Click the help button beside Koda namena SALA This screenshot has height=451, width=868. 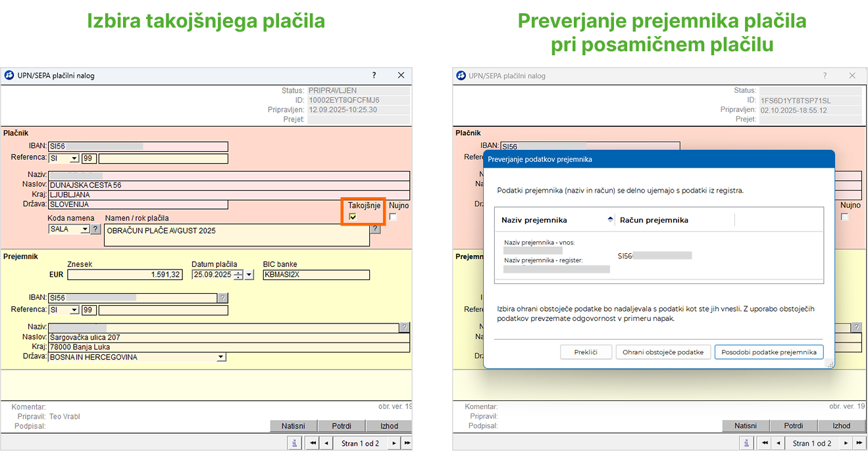(x=95, y=229)
